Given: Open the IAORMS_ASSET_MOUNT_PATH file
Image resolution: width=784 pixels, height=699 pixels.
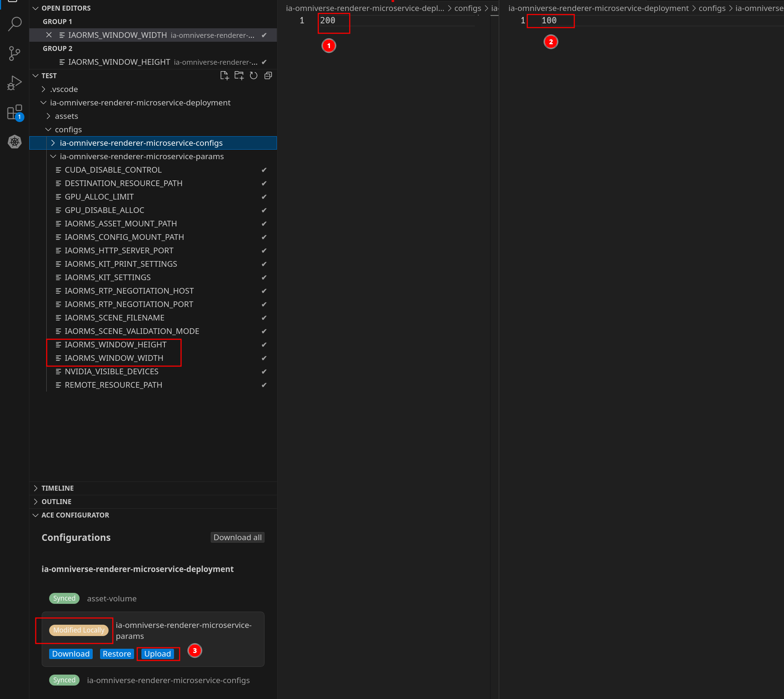Looking at the screenshot, I should (x=153, y=224).
